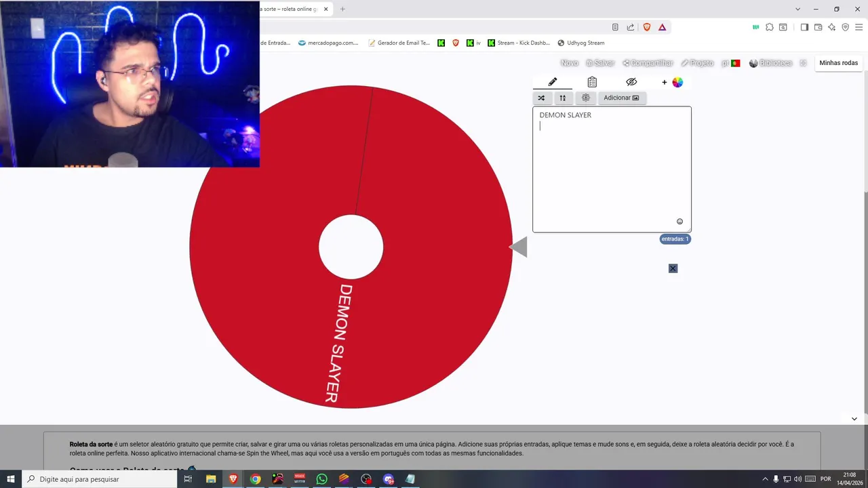Open the Udhyog Stream bookmark

tap(580, 43)
